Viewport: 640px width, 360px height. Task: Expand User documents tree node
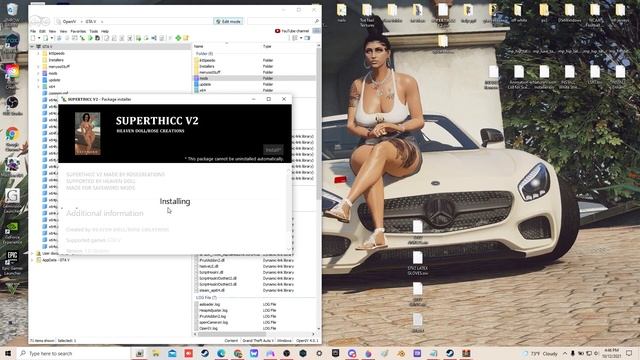(33, 253)
